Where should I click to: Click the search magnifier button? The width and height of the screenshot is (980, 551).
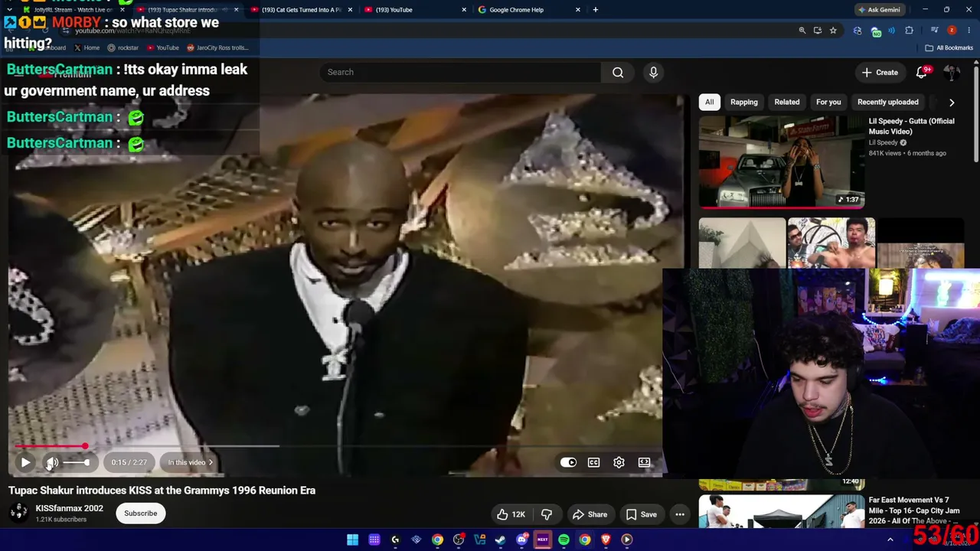pos(618,72)
